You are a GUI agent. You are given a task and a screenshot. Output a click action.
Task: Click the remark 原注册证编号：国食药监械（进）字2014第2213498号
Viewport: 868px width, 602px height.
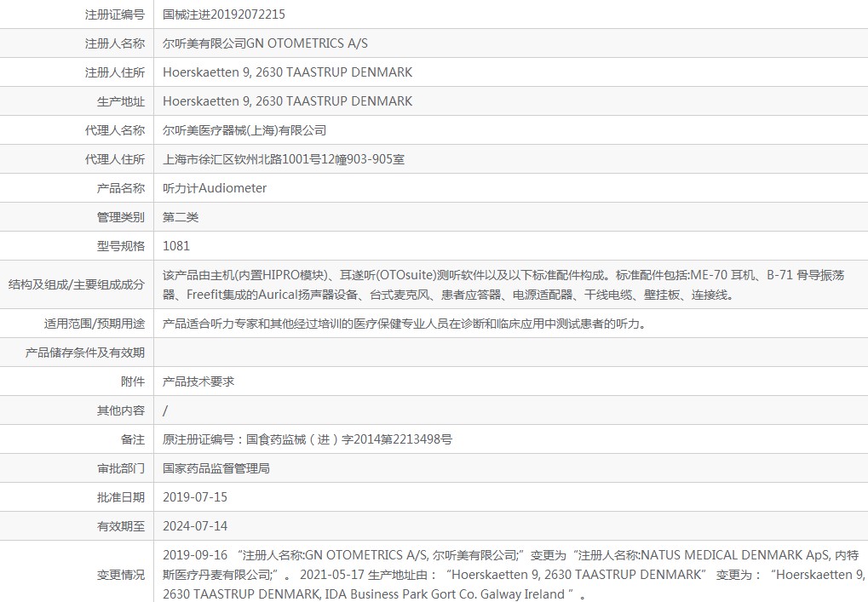coord(308,439)
